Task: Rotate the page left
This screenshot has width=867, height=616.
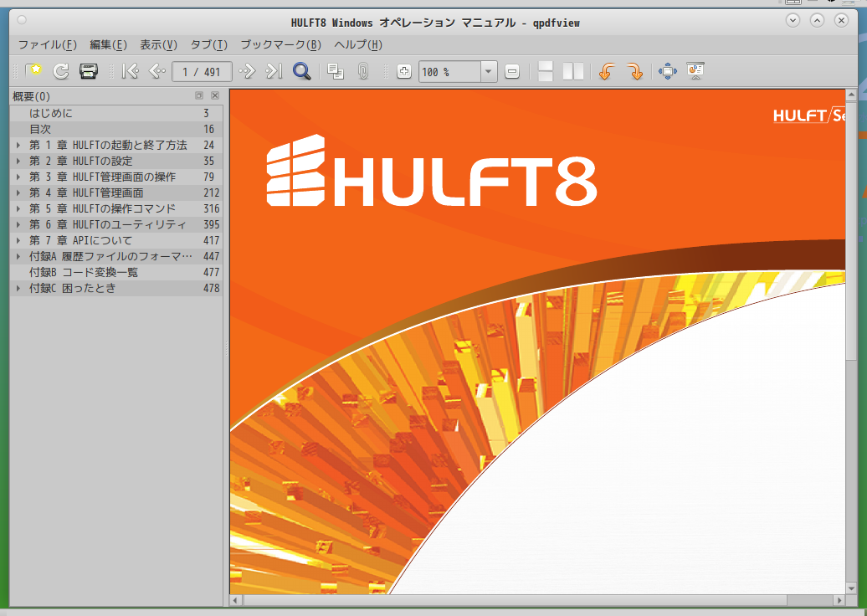Action: point(607,71)
